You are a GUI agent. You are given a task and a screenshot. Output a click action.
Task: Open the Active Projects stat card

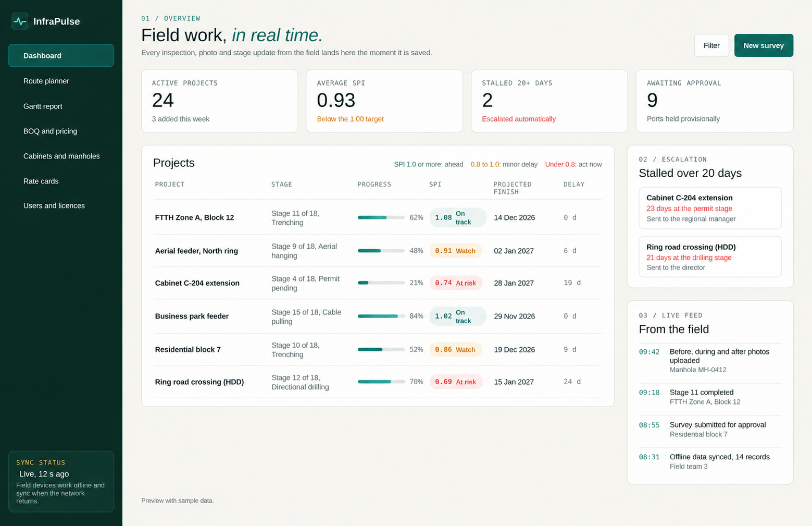[220, 101]
